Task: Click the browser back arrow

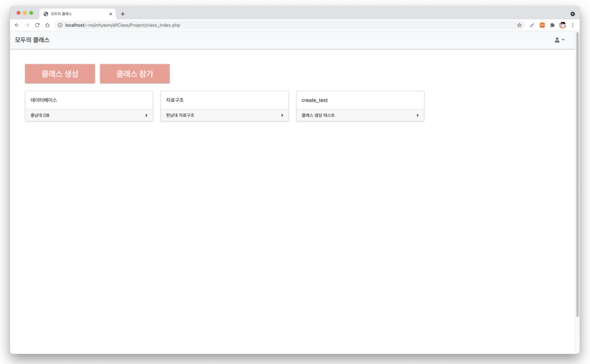Action: pyautogui.click(x=17, y=25)
